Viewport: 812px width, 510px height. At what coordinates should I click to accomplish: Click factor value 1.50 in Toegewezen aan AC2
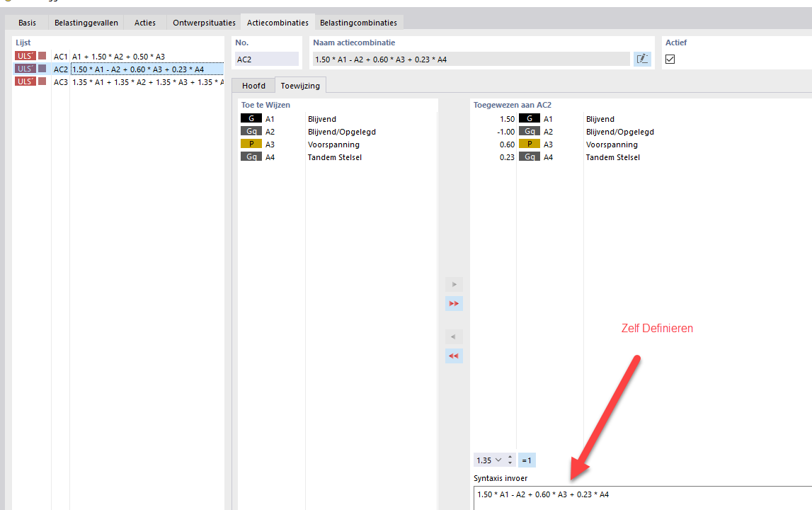[507, 119]
